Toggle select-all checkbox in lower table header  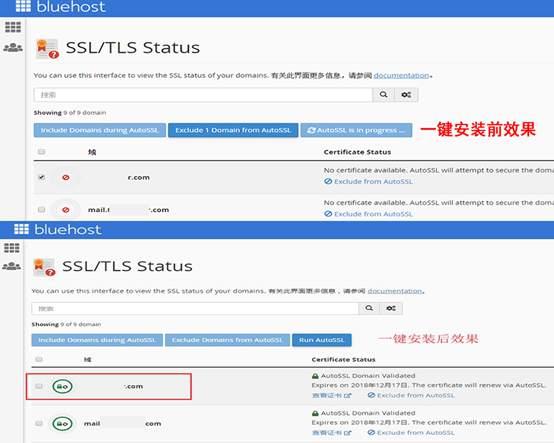point(39,359)
